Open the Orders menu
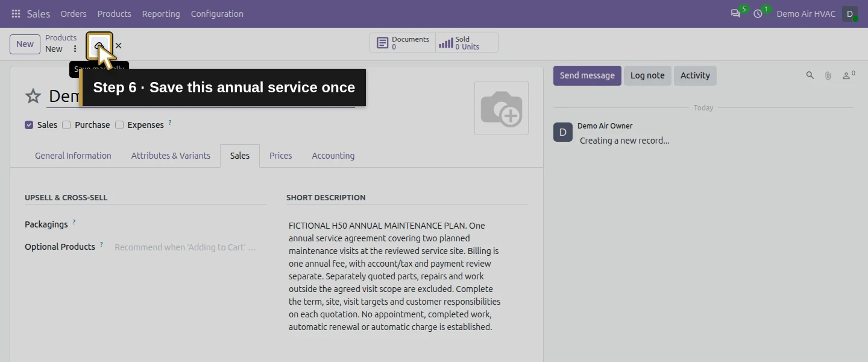 click(74, 14)
